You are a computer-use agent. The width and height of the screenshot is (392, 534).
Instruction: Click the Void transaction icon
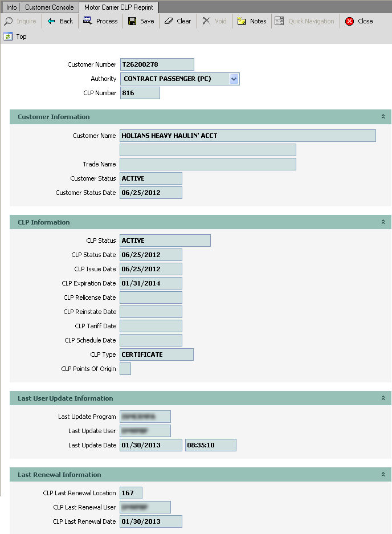point(206,21)
